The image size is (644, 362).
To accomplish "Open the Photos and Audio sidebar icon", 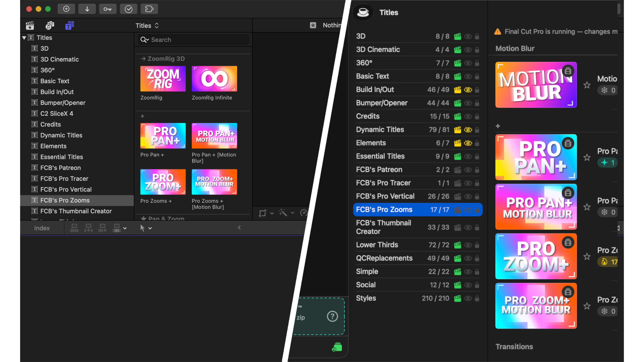I will 49,25.
